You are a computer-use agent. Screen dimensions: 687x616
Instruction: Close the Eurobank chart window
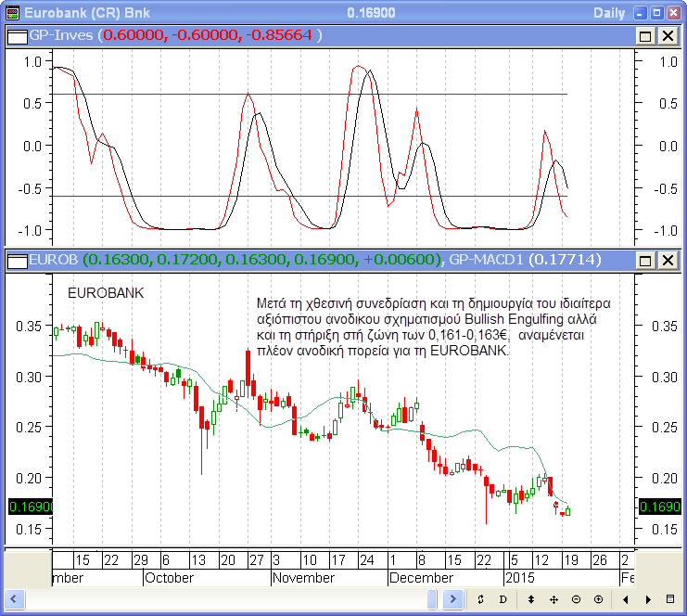pos(673,13)
